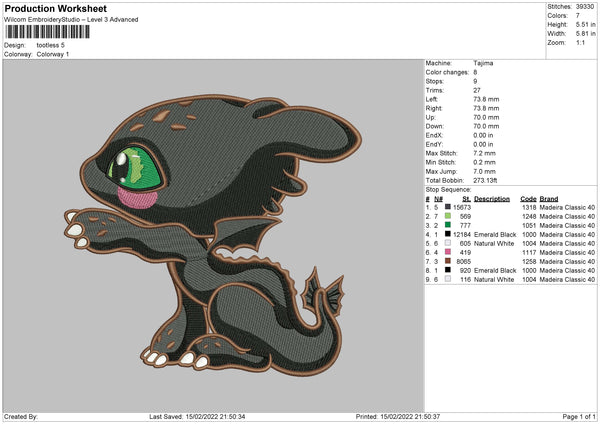Click the Height value 5.51 in
The image size is (600, 424).
(585, 24)
